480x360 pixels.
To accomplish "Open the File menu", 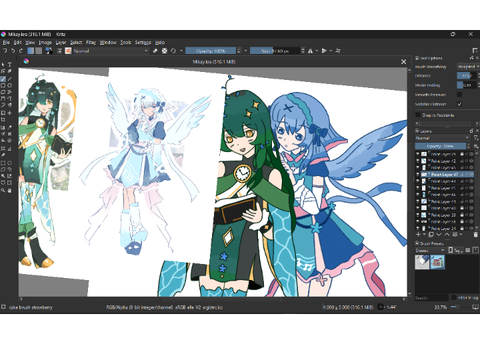I will click(x=6, y=42).
